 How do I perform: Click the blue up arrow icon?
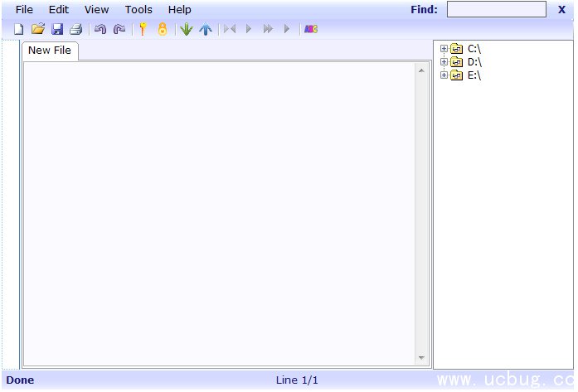coord(206,29)
